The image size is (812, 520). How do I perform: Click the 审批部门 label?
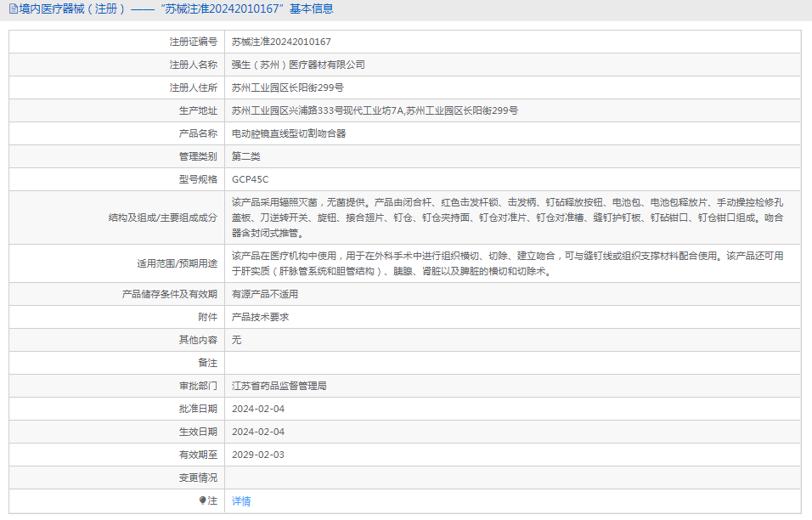coord(198,386)
